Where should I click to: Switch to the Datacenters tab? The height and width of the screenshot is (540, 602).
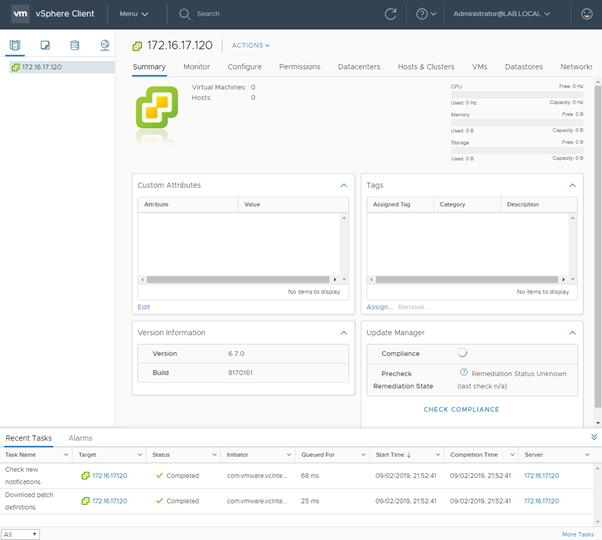(x=359, y=67)
